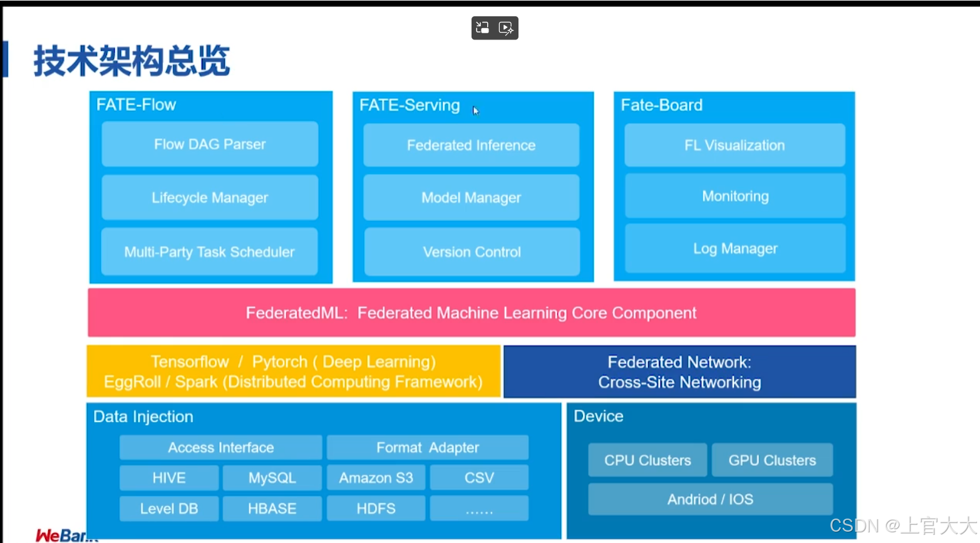Click the FL Visualization box
This screenshot has height=543, width=980.
point(735,145)
